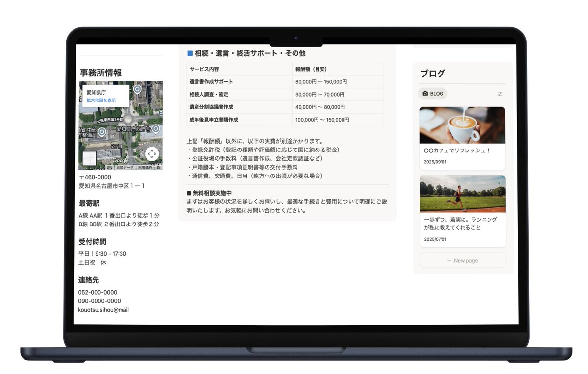Collapse the blog list via the sliders control

[500, 93]
